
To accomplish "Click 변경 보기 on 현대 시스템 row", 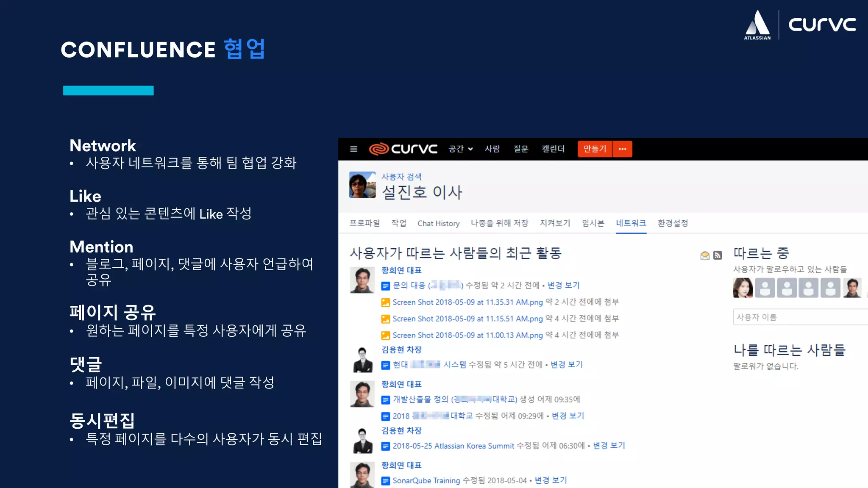I will (x=567, y=365).
